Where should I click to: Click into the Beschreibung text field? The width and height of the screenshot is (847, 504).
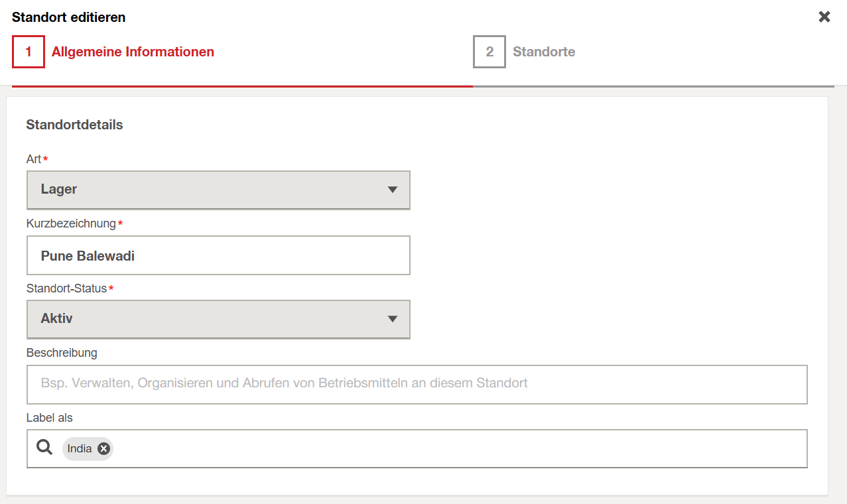click(417, 384)
